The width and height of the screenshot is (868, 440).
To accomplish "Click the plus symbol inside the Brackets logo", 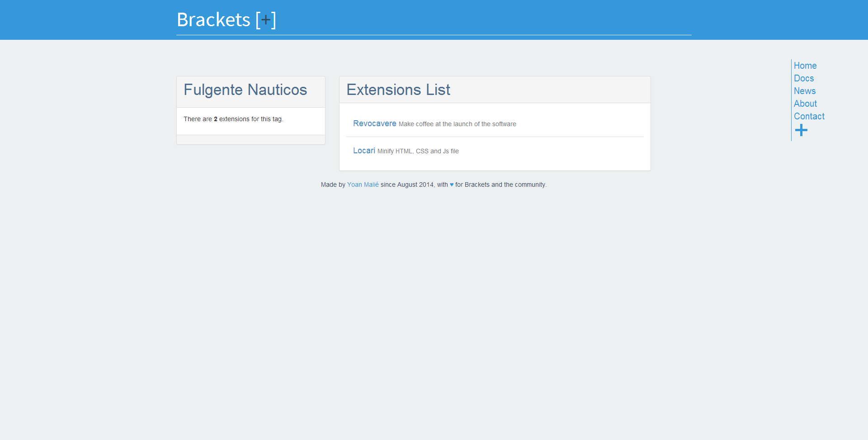I will click(x=266, y=19).
